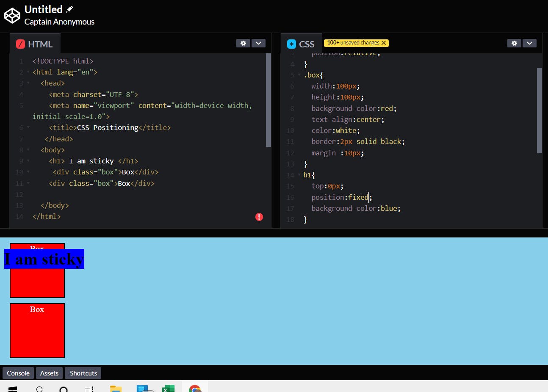The width and height of the screenshot is (548, 392).
Task: Click 'text-align:center;' in CSS editor
Action: click(x=348, y=119)
